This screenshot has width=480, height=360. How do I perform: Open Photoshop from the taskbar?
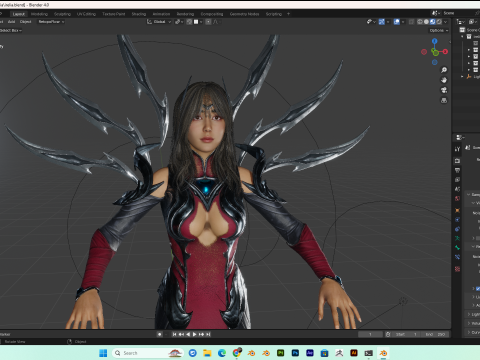click(x=295, y=353)
